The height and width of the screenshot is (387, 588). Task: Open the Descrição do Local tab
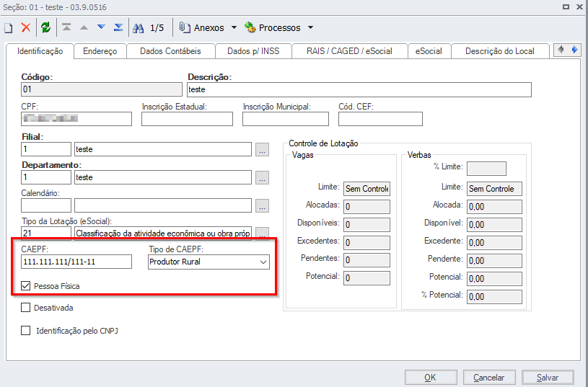pyautogui.click(x=500, y=51)
